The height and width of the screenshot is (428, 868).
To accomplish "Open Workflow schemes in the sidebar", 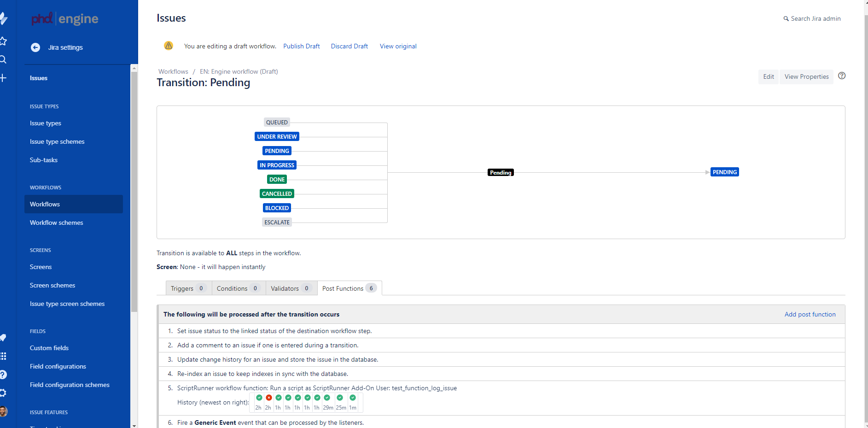I will 56,223.
